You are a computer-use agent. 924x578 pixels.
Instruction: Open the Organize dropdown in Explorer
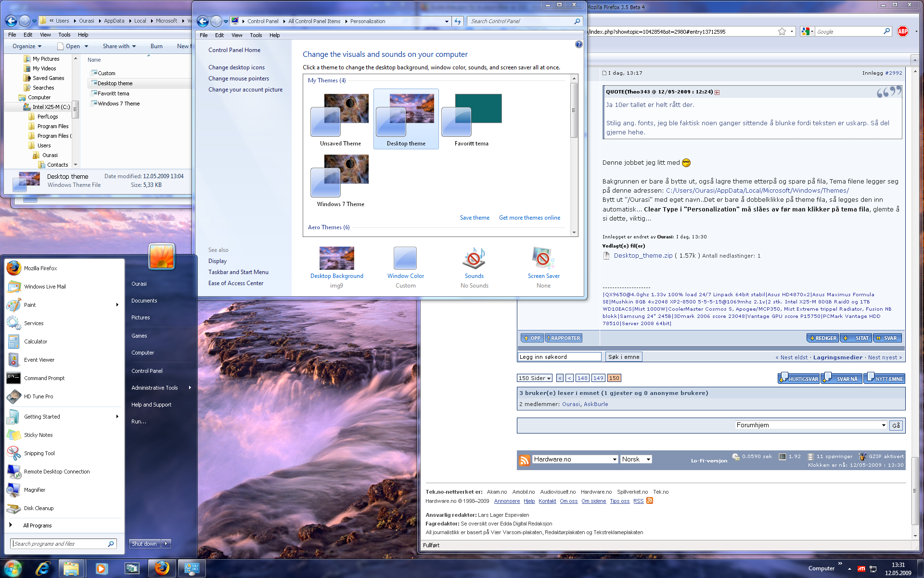tap(27, 46)
